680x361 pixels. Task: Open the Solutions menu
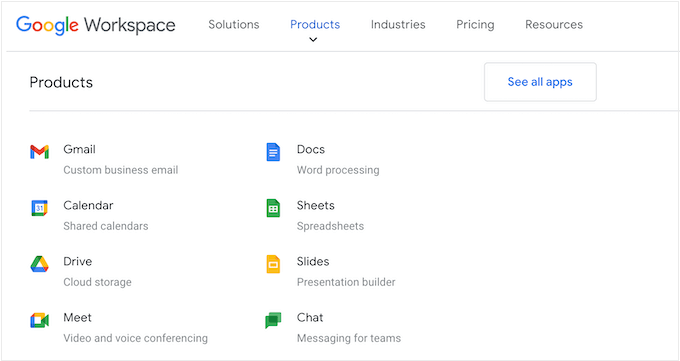[x=234, y=24]
